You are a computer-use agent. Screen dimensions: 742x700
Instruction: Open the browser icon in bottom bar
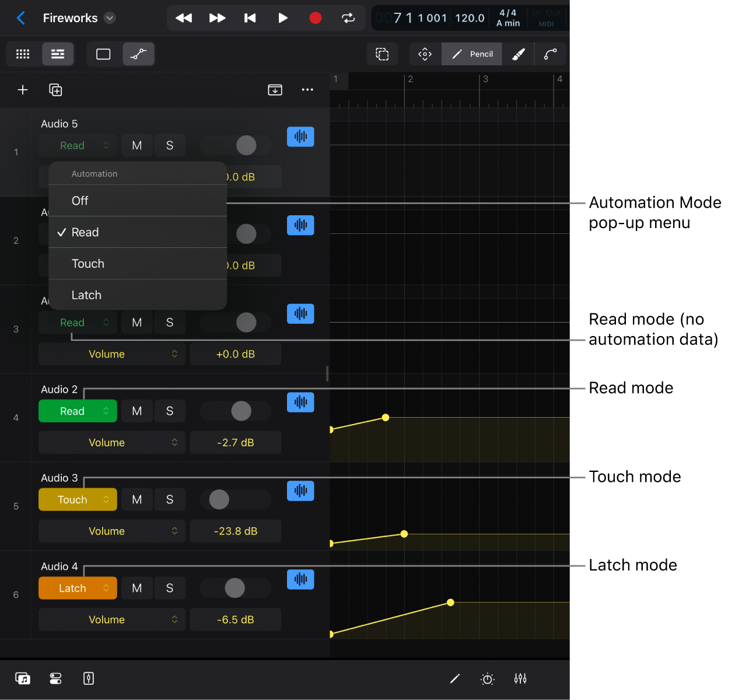[x=23, y=678]
